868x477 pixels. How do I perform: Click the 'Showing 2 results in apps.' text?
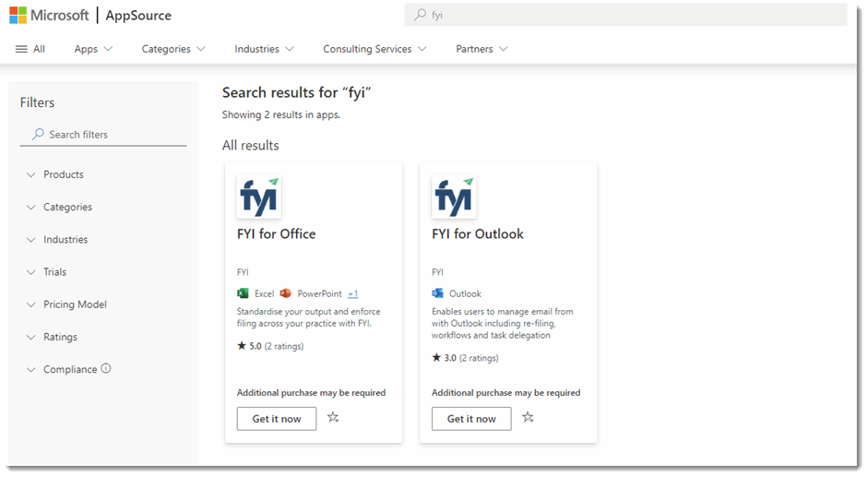(281, 114)
